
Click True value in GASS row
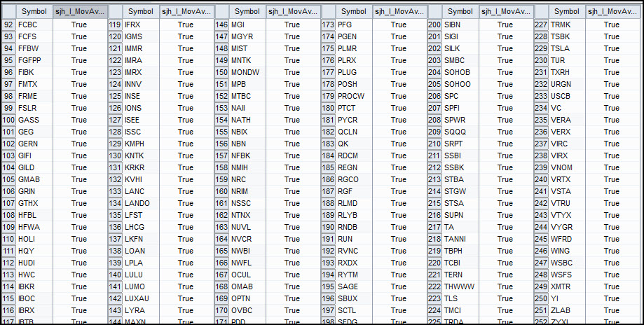(x=79, y=120)
